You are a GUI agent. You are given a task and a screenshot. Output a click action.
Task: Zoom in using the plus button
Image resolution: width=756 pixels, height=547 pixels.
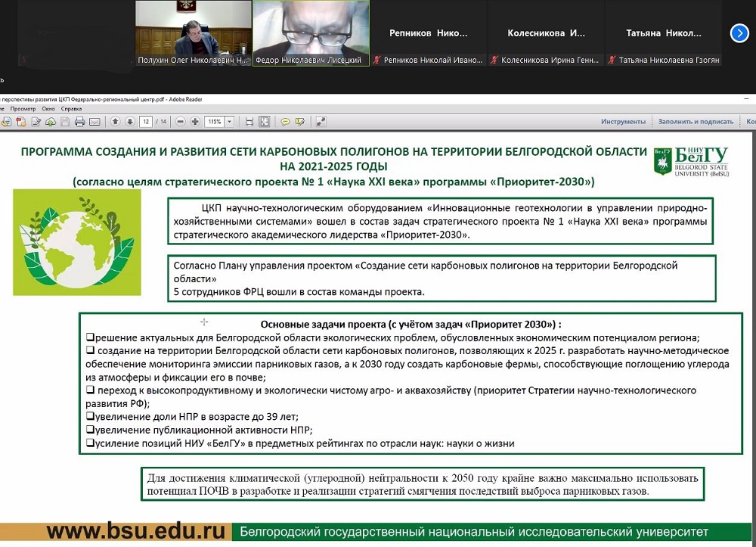click(195, 122)
